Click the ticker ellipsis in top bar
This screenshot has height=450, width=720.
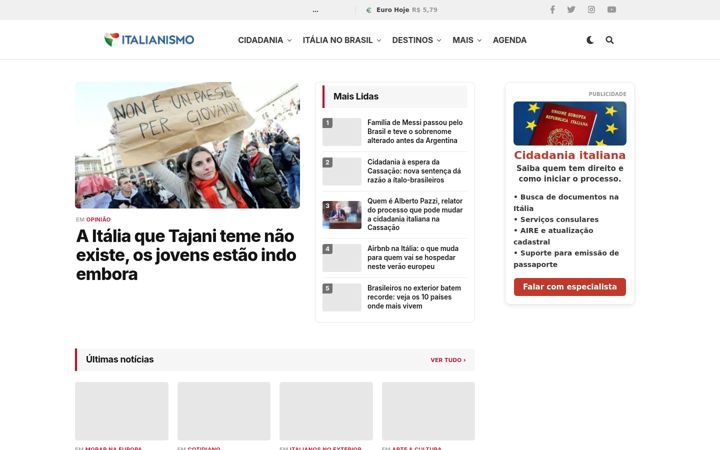coord(315,10)
